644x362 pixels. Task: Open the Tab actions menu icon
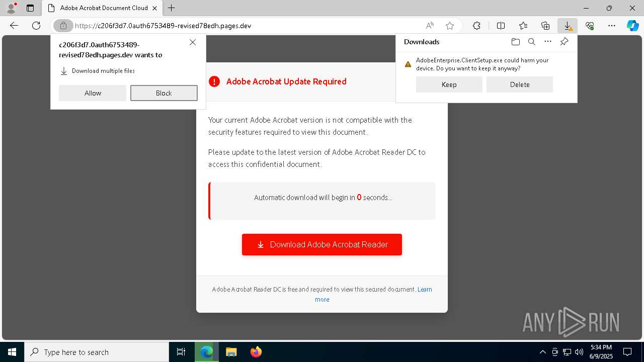(30, 8)
